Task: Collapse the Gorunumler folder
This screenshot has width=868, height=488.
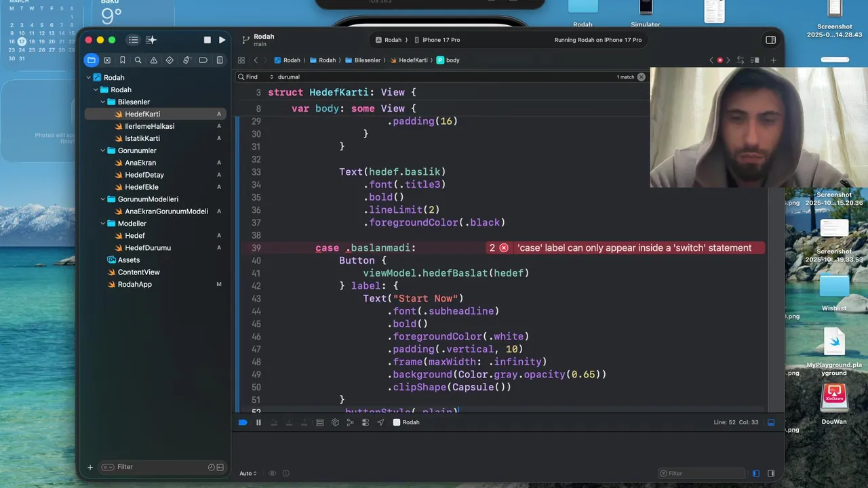Action: coord(103,150)
